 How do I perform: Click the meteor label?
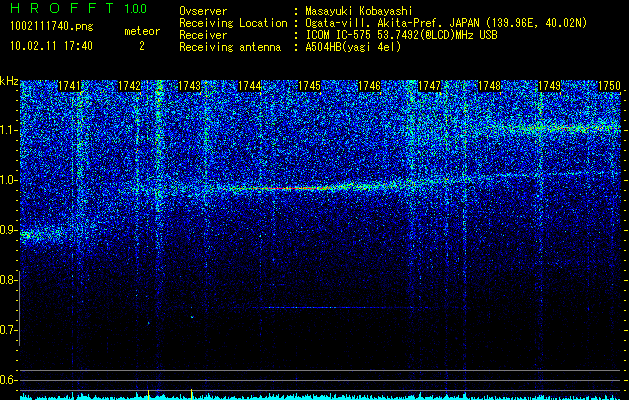point(142,31)
